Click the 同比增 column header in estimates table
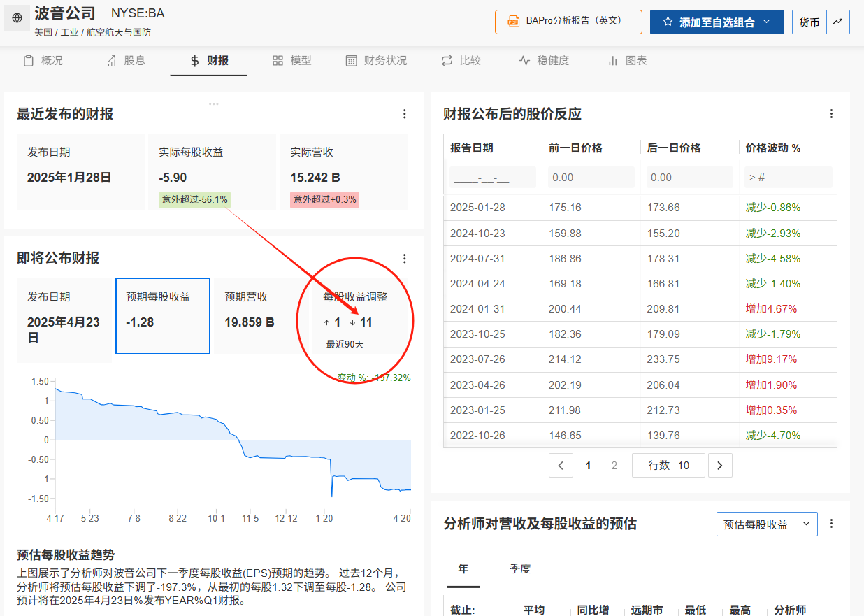The image size is (864, 616). point(593,610)
